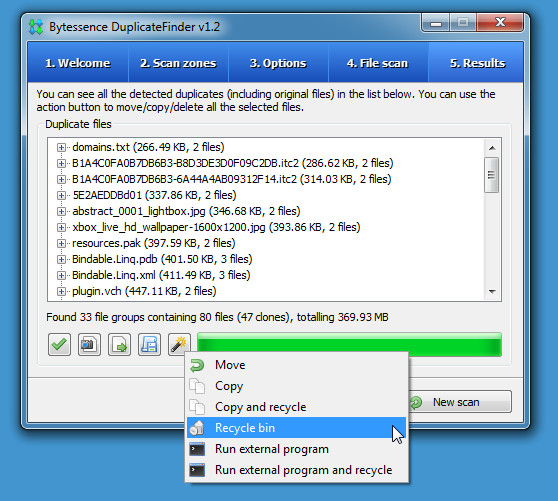
Task: Expand the Bindable.Linq.pdb group
Action: [x=61, y=259]
